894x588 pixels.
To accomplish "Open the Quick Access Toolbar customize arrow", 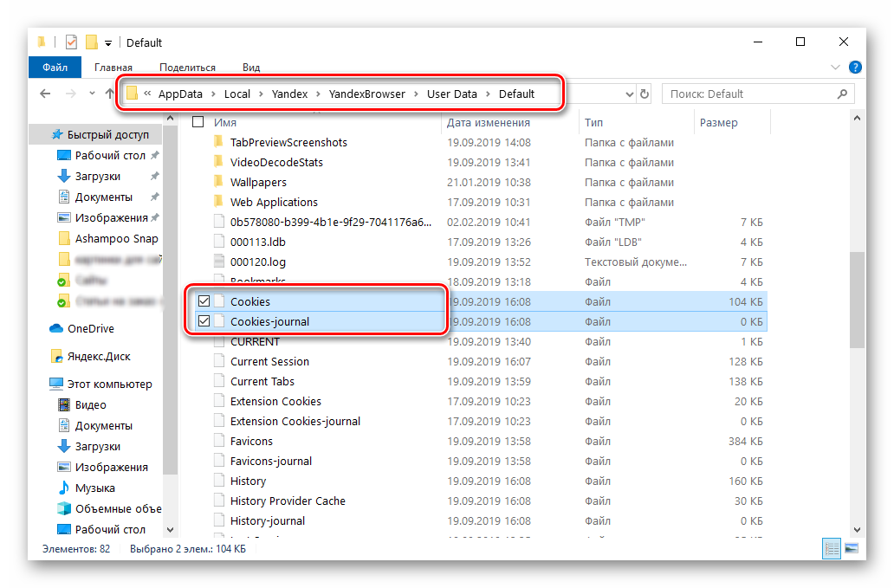I will click(107, 42).
